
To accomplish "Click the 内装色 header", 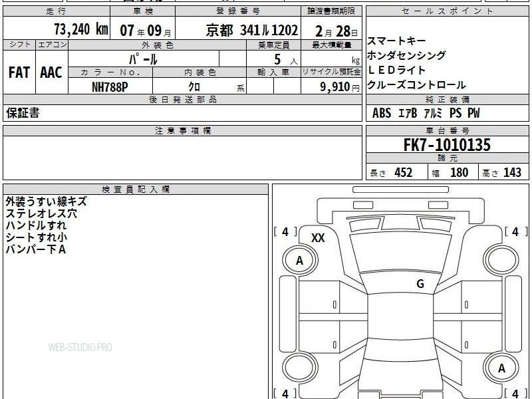I will 199,72.
